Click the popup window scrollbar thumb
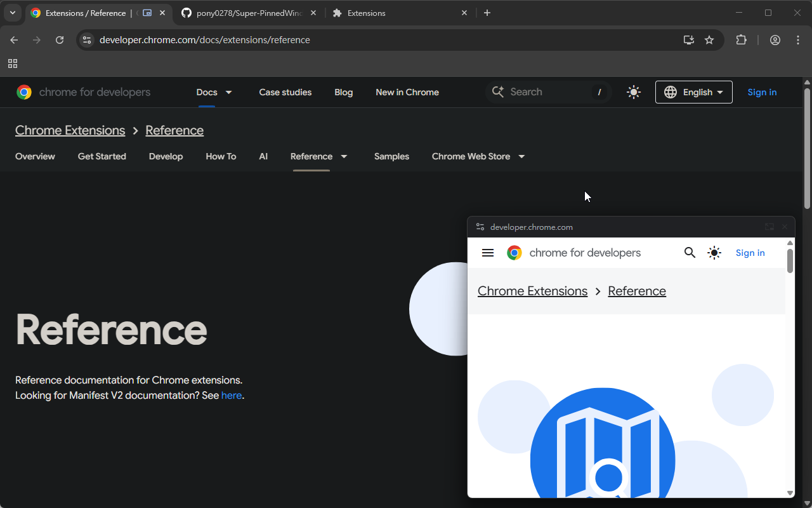The height and width of the screenshot is (508, 812). 790,261
